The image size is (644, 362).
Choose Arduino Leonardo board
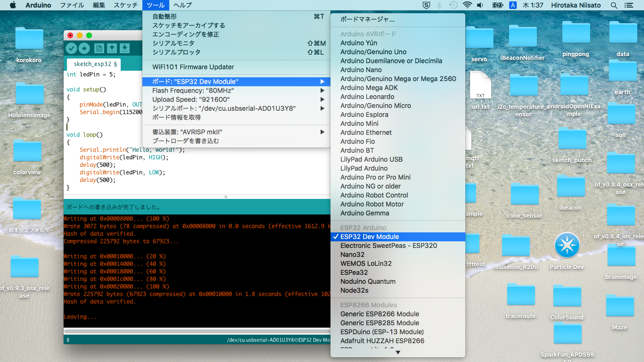(398, 97)
